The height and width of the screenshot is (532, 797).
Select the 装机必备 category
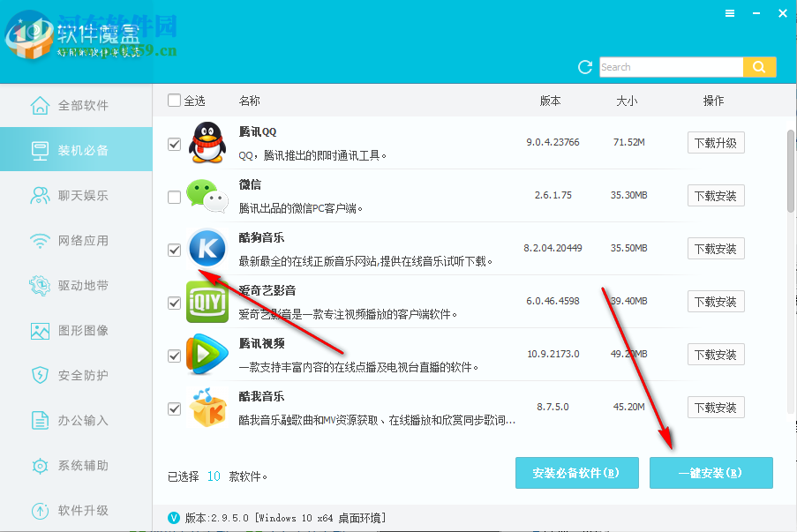point(76,149)
